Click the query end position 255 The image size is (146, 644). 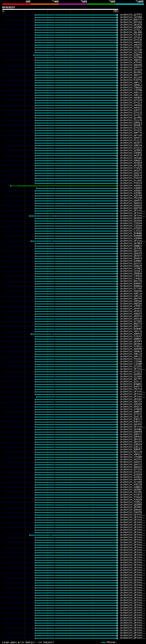115,11
